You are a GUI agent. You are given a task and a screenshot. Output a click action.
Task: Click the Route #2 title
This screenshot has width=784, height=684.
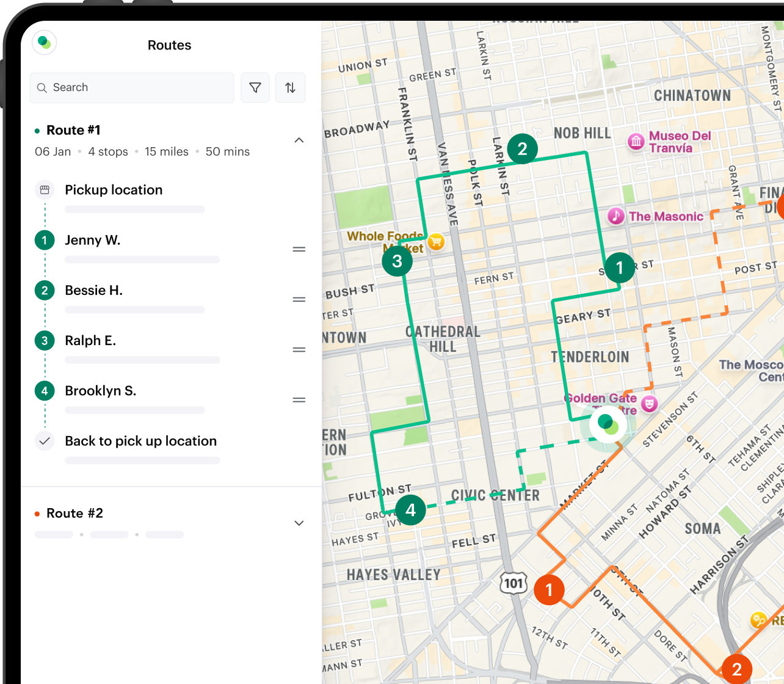coord(74,513)
